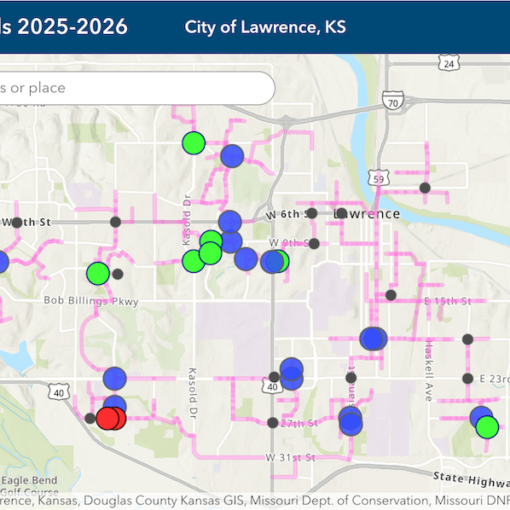510x510 pixels.
Task: Click the City of Lawrence, KS title
Action: point(265,27)
